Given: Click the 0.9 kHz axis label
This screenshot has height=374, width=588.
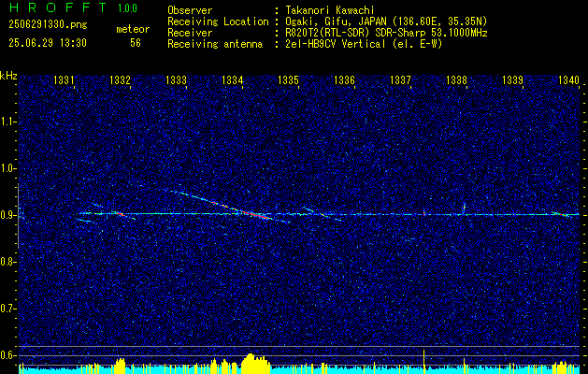Looking at the screenshot, I should coord(7,215).
